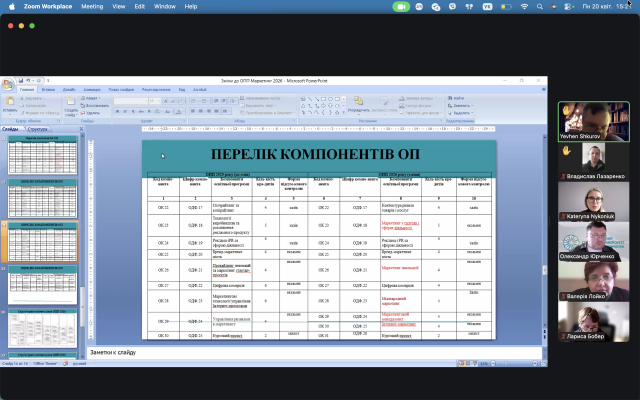The width and height of the screenshot is (640, 400).
Task: Toggle bold formatting in font group
Action: (x=118, y=111)
